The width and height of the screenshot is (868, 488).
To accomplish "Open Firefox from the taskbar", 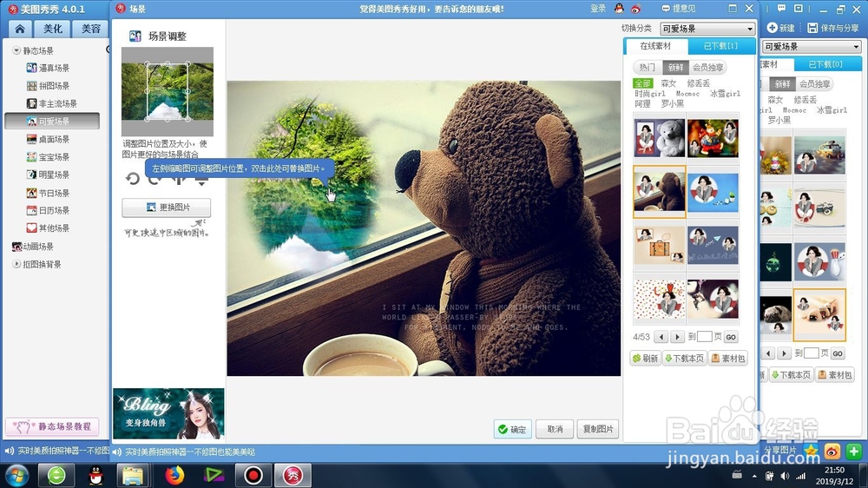I will click(x=174, y=475).
